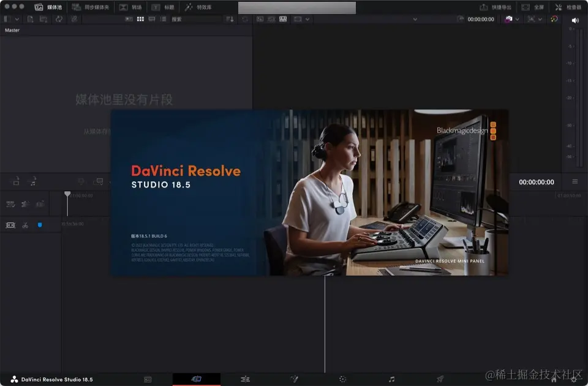Click the sync clips icon

point(59,19)
